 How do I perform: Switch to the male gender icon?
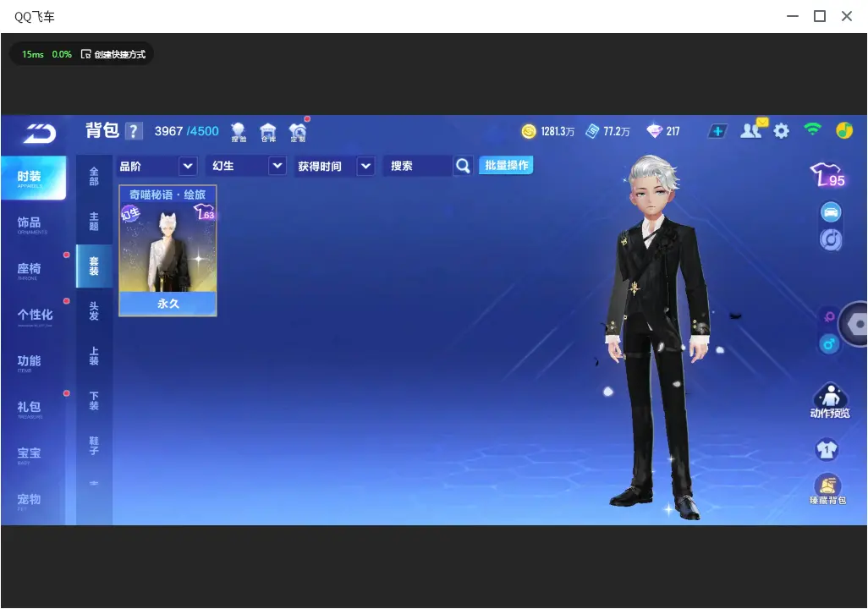click(x=829, y=344)
